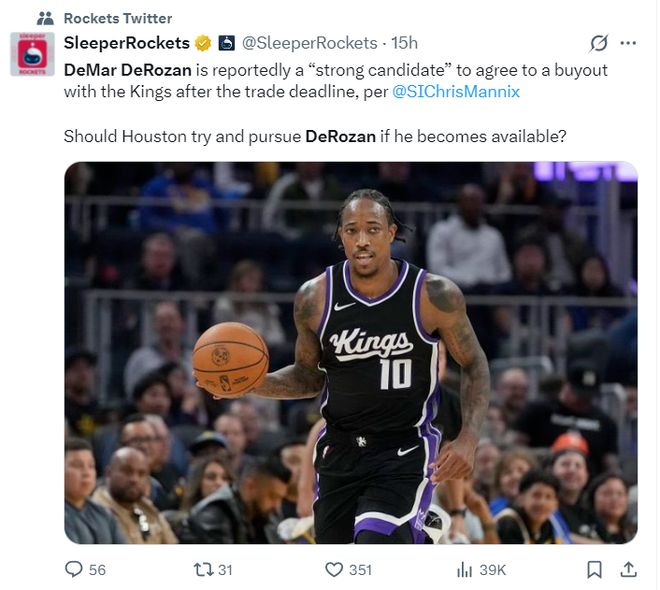Like the tweet with the heart icon
Image resolution: width=660 pixels, height=590 pixels.
(334, 570)
